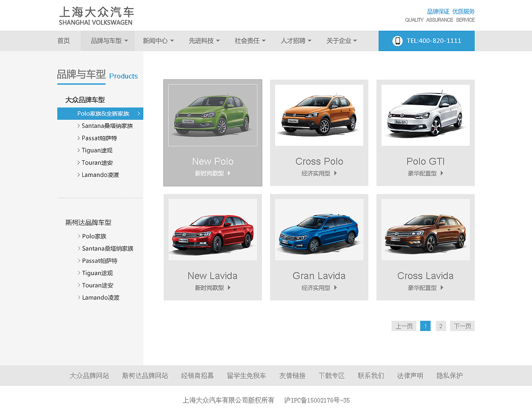Screen dimensions: 532x414
Task: Expand the 关于企业 navigation dropdown
Action: coord(342,41)
